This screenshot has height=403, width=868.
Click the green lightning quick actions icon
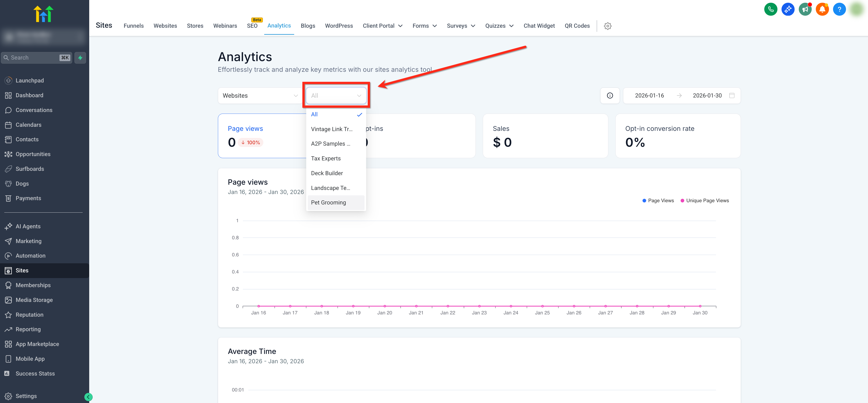click(80, 58)
